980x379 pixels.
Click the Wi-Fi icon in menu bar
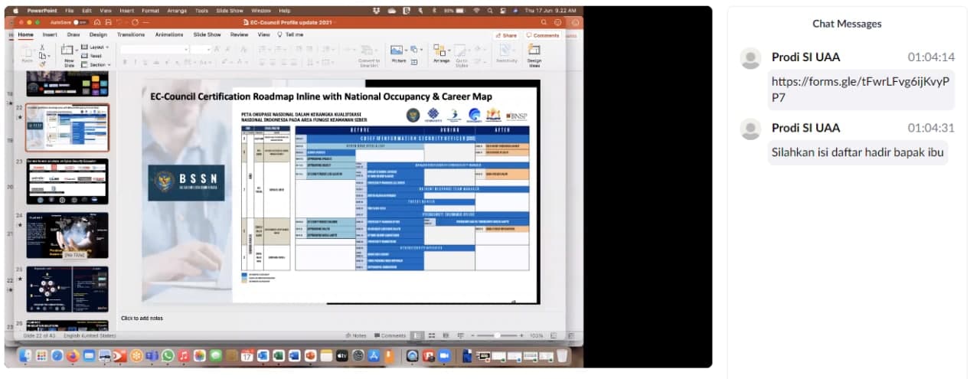click(476, 11)
